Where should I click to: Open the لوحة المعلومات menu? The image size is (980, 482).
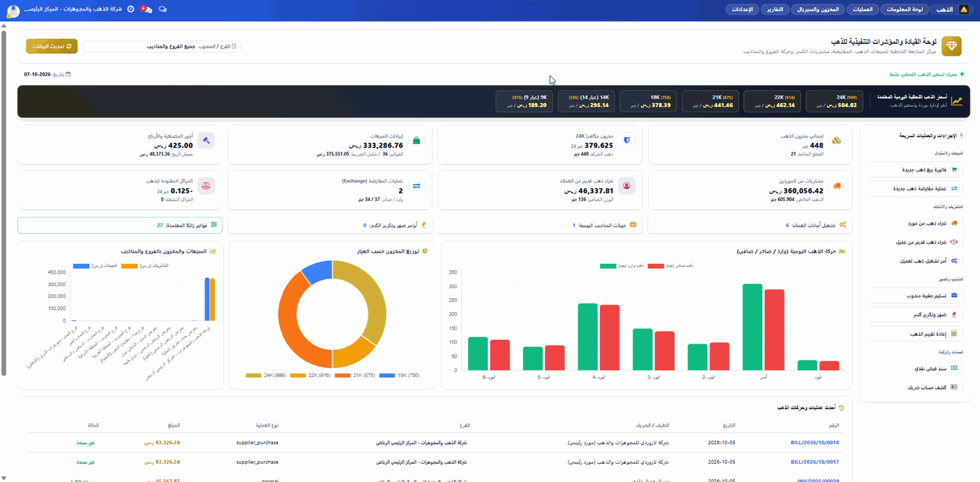[905, 9]
